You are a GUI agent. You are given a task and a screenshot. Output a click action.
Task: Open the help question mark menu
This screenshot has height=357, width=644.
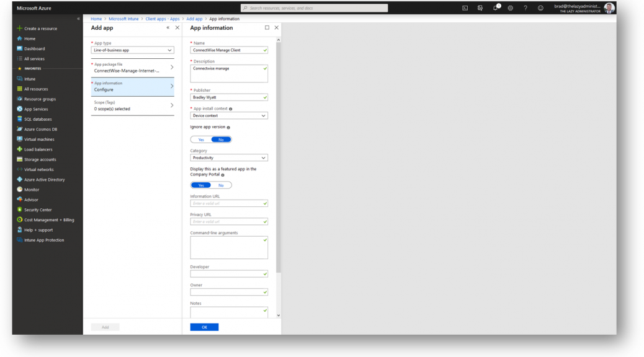[525, 8]
